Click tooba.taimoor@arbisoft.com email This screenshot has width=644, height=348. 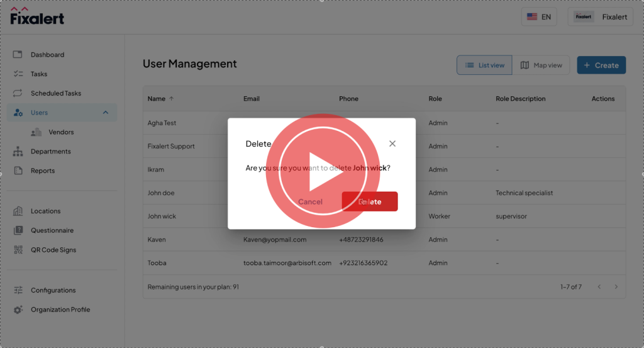(287, 263)
